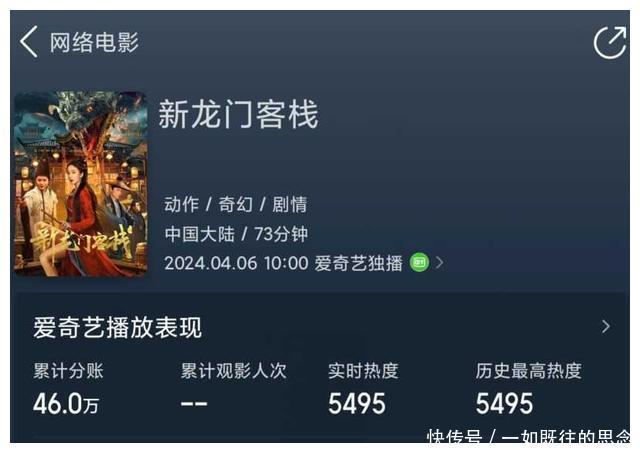Screen dimensions: 640x453
Task: Tap the back arrow icon
Action: click(x=29, y=42)
